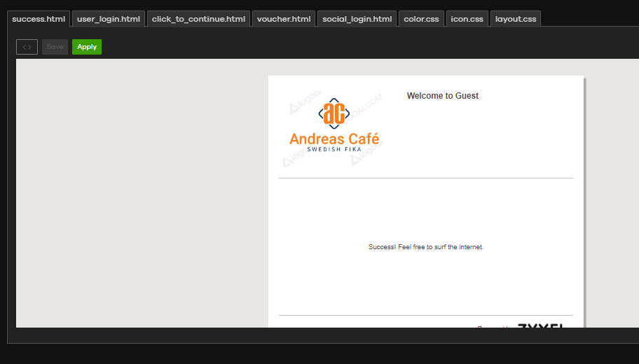The image size is (639, 364).
Task: Click the greyed-out Save button
Action: 55,47
